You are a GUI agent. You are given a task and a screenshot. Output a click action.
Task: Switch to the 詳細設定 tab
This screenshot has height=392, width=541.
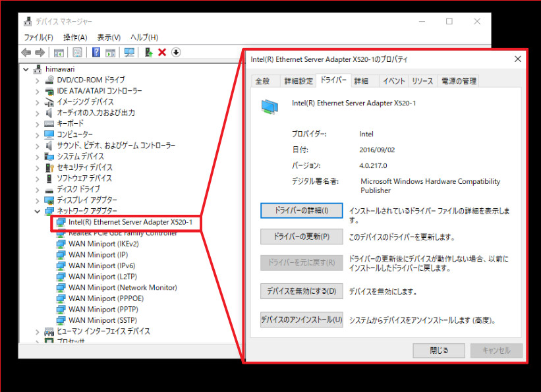(x=299, y=81)
